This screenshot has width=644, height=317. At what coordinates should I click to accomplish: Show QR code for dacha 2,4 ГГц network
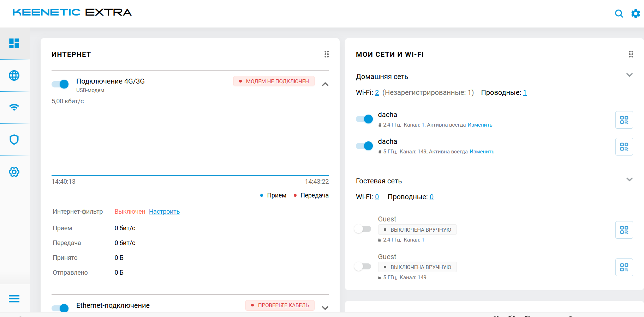(624, 120)
